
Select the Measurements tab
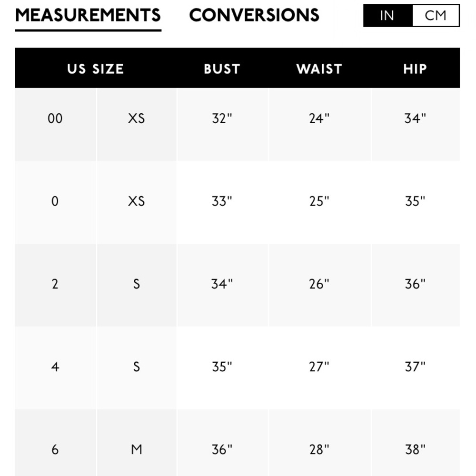pos(88,15)
